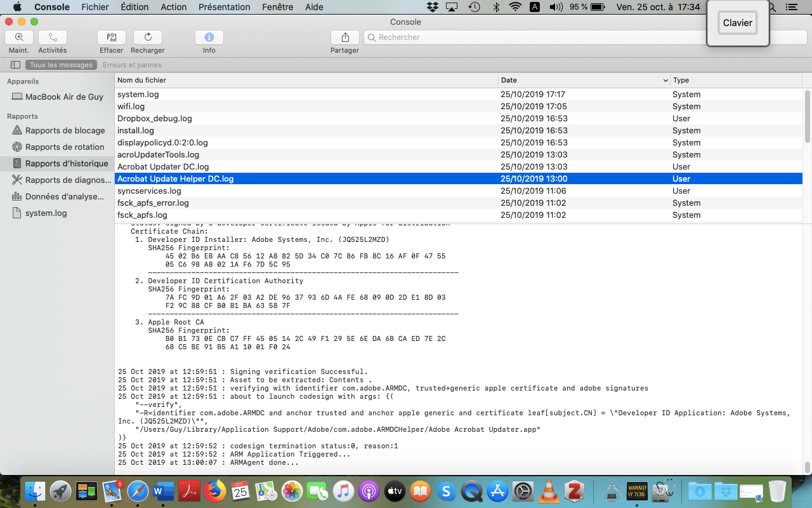812x508 pixels.
Task: Open Données d'analyse in the sidebar
Action: [x=57, y=196]
